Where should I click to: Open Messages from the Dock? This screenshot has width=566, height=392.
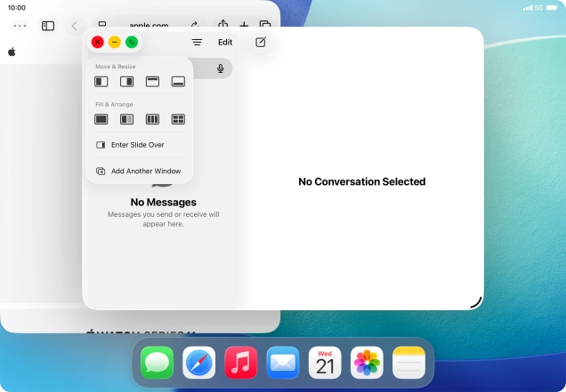pyautogui.click(x=157, y=363)
